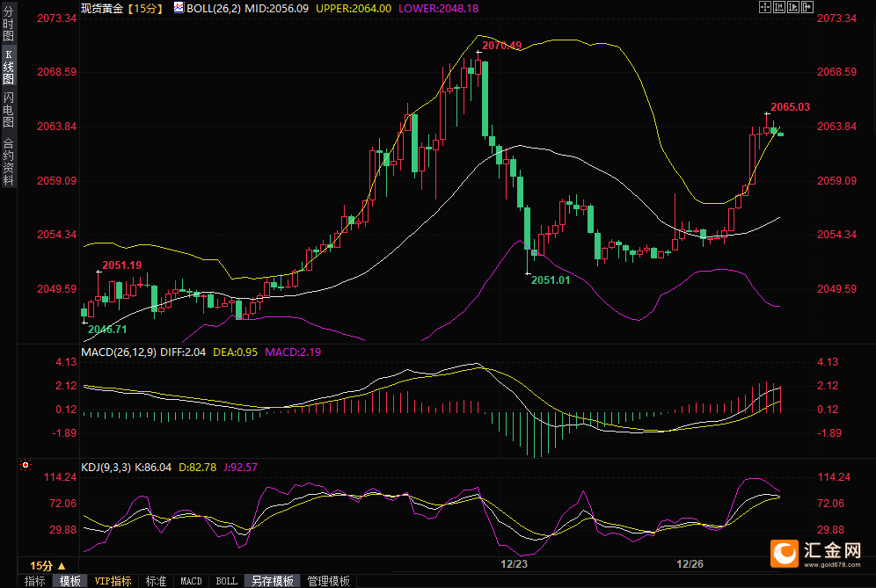Click the crosshair cursor icon at top right
Screen dimensions: 876x588
[765, 7]
